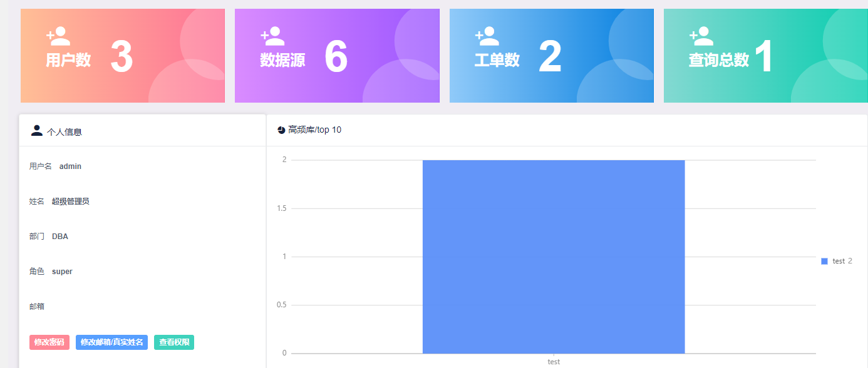The height and width of the screenshot is (368, 868).
Task: Click the 0.5 y-axis tick label
Action: [x=281, y=305]
